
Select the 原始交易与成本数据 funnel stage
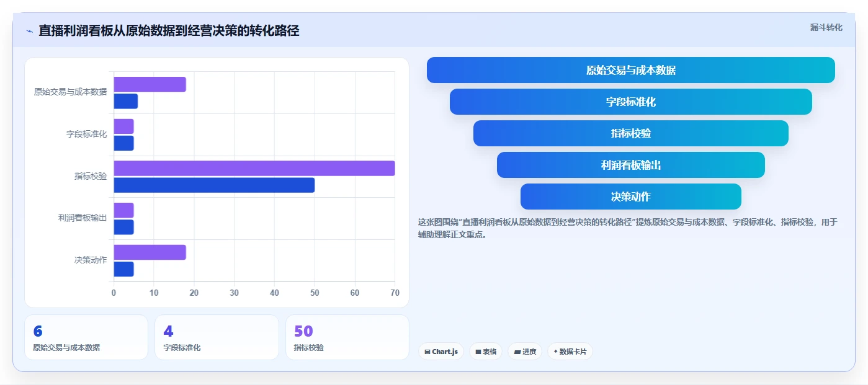[630, 70]
